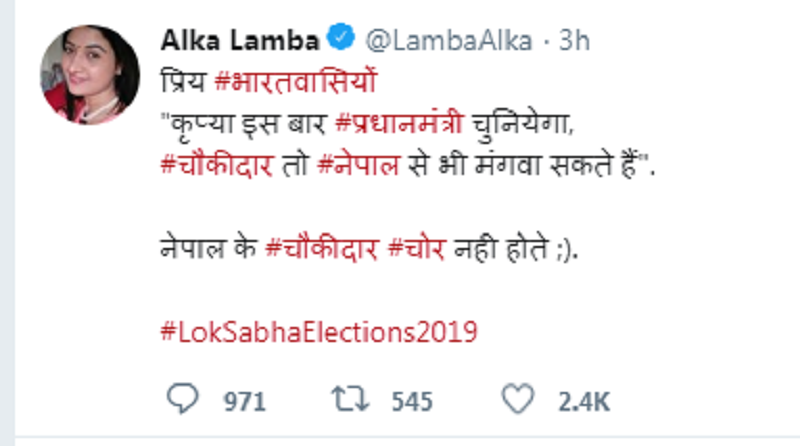Viewport: 800px width, 446px height.
Task: Click the reply speech bubble icon
Action: tap(182, 401)
